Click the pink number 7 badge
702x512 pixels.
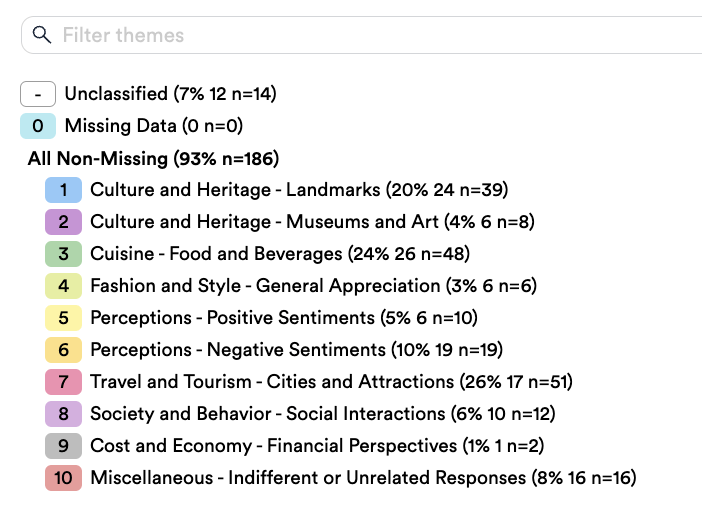point(64,382)
